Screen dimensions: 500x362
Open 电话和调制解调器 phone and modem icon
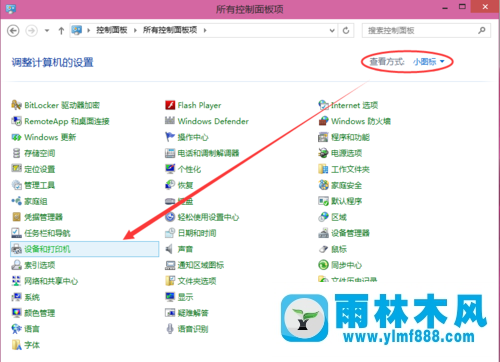pos(170,153)
